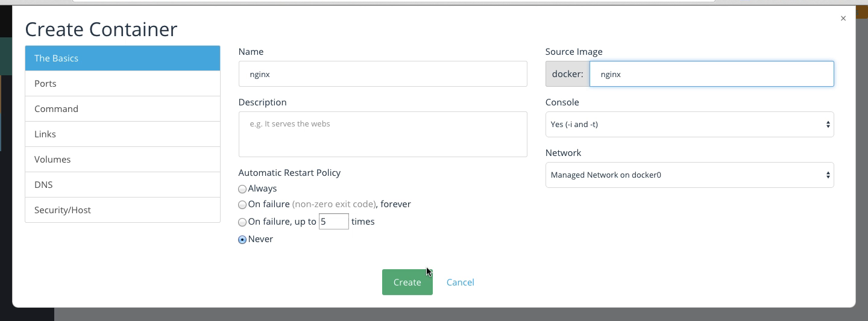Click the retry count field showing 5
This screenshot has width=868, height=321.
[x=334, y=221]
